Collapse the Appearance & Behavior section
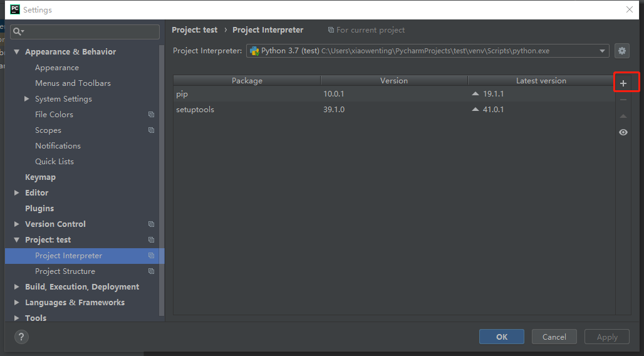This screenshot has width=644, height=356. (17, 52)
